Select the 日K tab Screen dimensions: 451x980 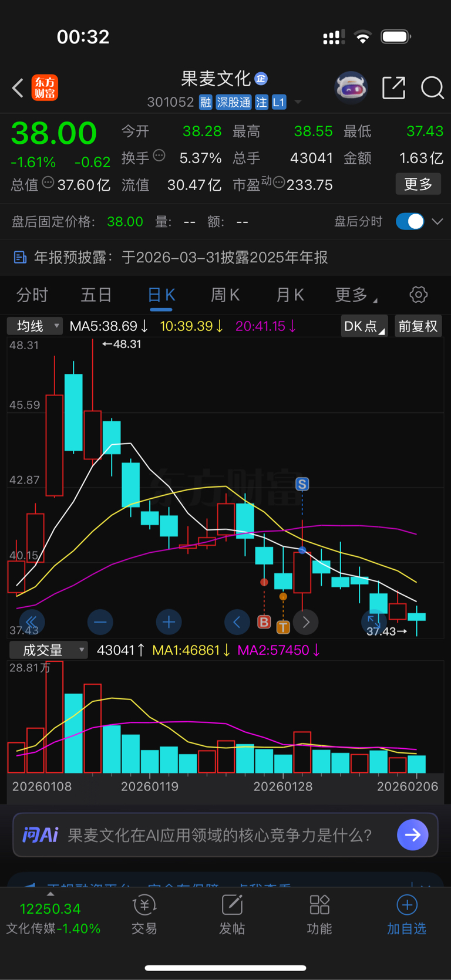tap(161, 295)
